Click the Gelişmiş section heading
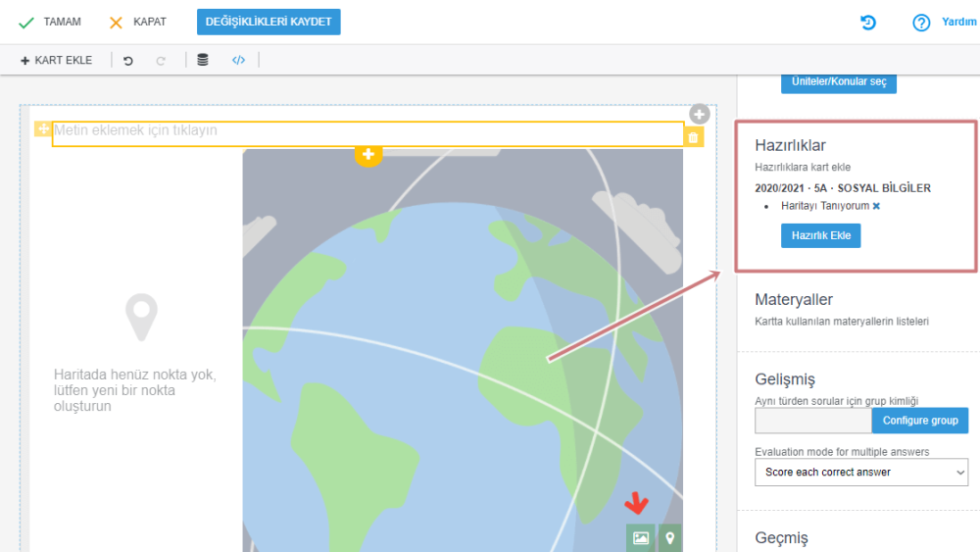The height and width of the screenshot is (552, 980). pos(785,379)
